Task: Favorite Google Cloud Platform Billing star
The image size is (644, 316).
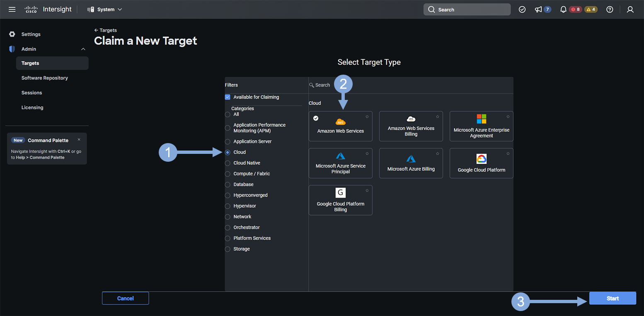Action: 367,191
